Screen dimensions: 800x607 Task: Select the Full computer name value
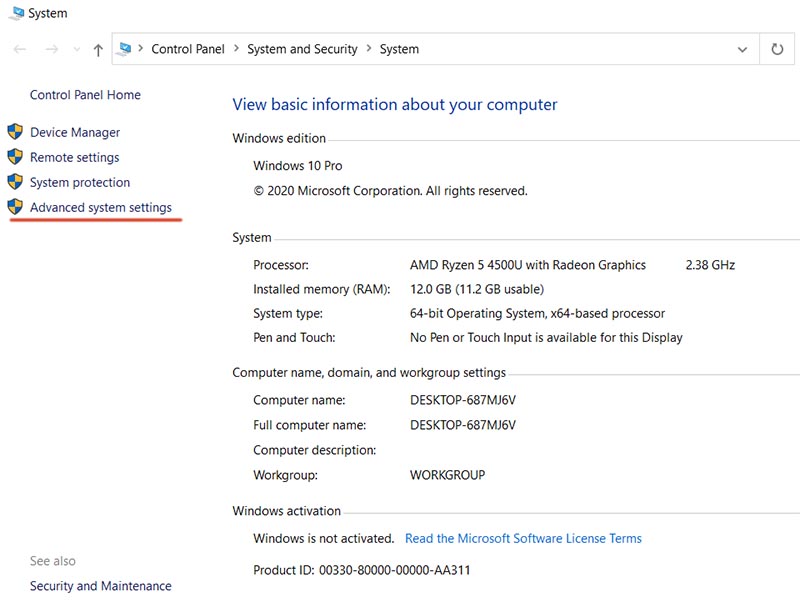[x=463, y=425]
